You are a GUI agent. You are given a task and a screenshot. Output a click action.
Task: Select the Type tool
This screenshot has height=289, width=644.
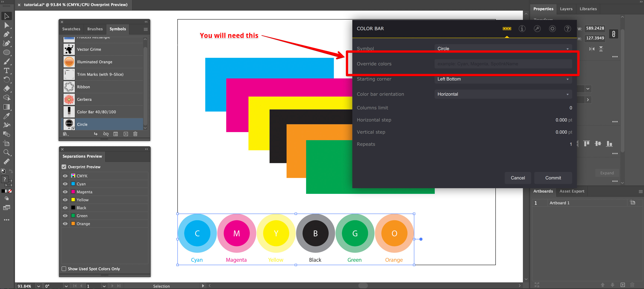(x=6, y=70)
